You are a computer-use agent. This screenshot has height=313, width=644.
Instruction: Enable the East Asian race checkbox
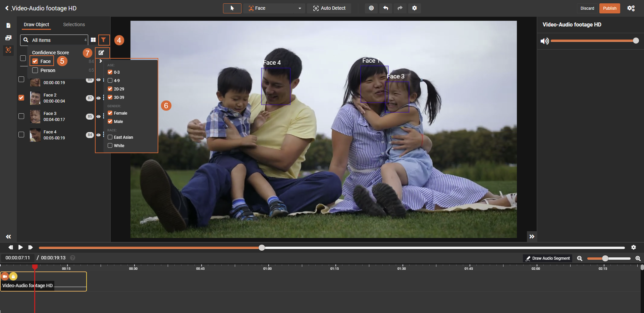pyautogui.click(x=110, y=137)
